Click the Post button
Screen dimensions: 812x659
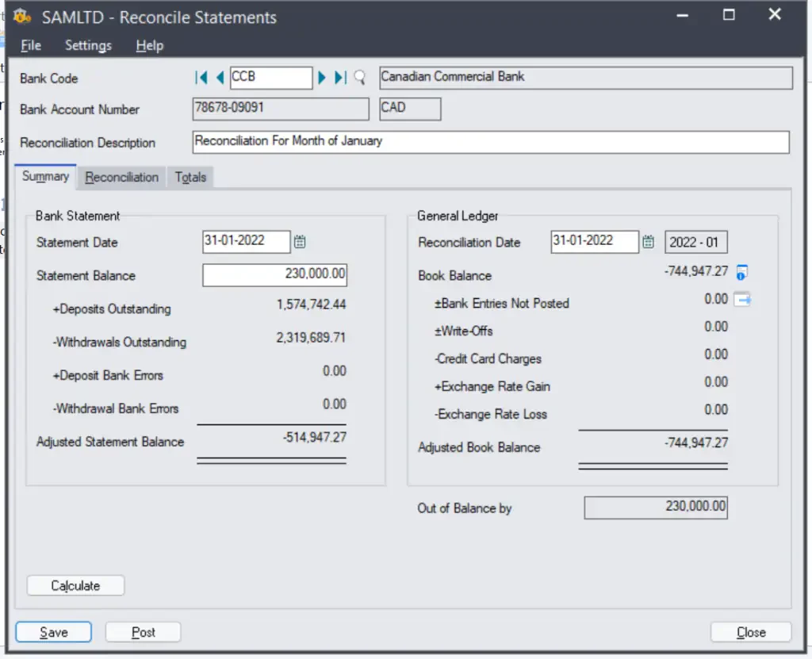[x=144, y=632]
